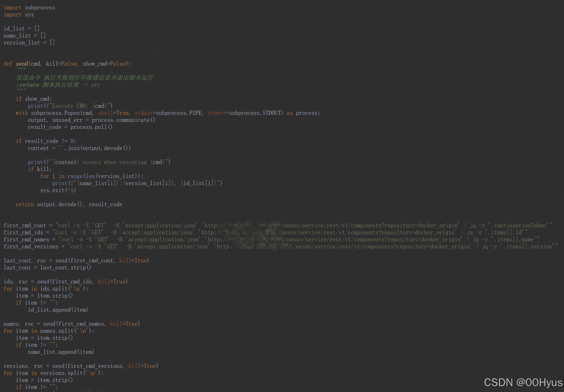The image size is (564, 392).
Task: Click the version_list variable declaration
Action: pos(29,42)
